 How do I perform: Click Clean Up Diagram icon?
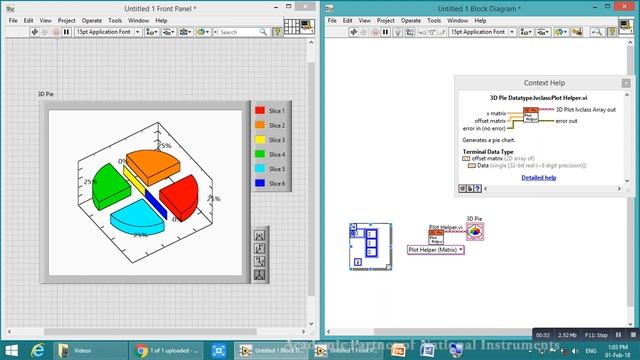click(x=577, y=32)
